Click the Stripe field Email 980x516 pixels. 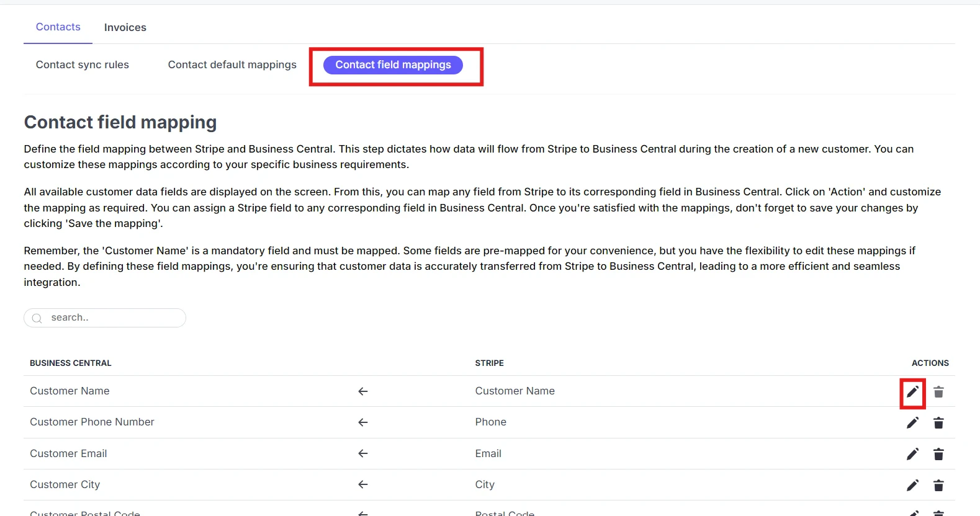pos(488,453)
